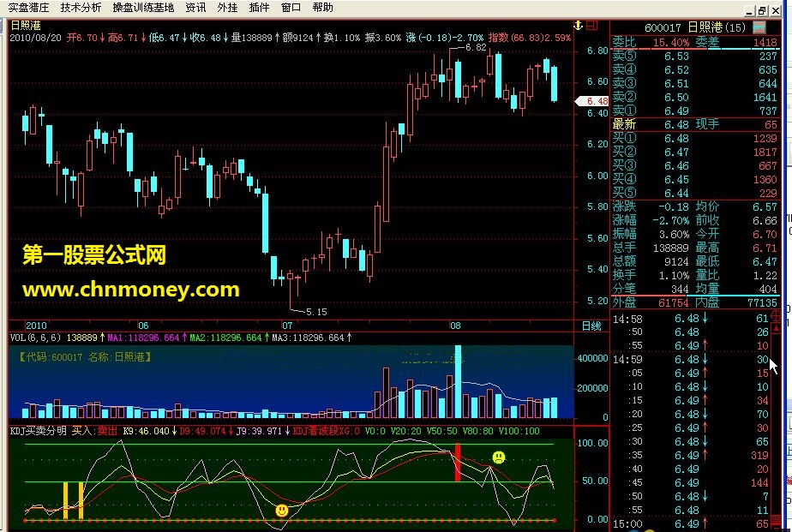
Task: Open the 技术分析 menu
Action: pyautogui.click(x=81, y=8)
